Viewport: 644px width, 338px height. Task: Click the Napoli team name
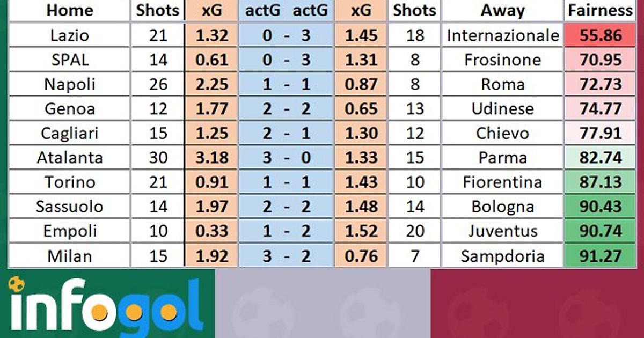[x=70, y=84]
